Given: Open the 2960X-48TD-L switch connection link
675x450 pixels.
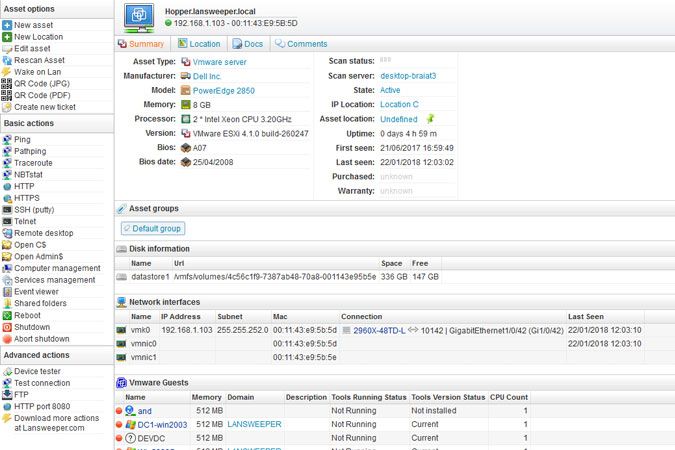Looking at the screenshot, I should point(378,329).
